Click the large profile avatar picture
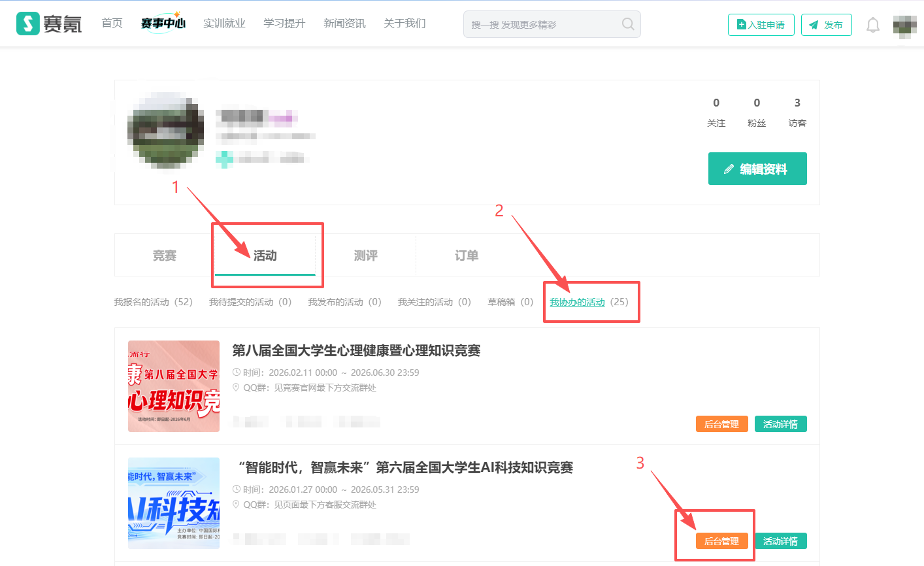Image resolution: width=924 pixels, height=566 pixels. pyautogui.click(x=165, y=131)
